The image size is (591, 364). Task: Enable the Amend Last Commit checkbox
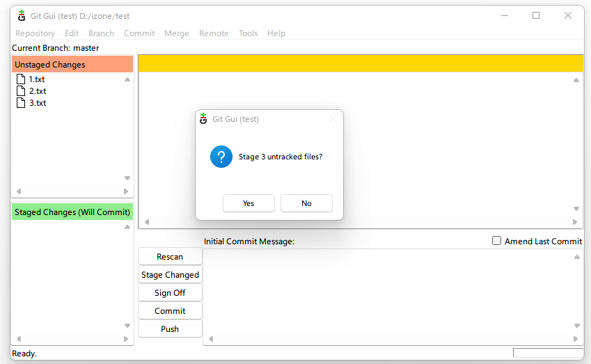(496, 241)
